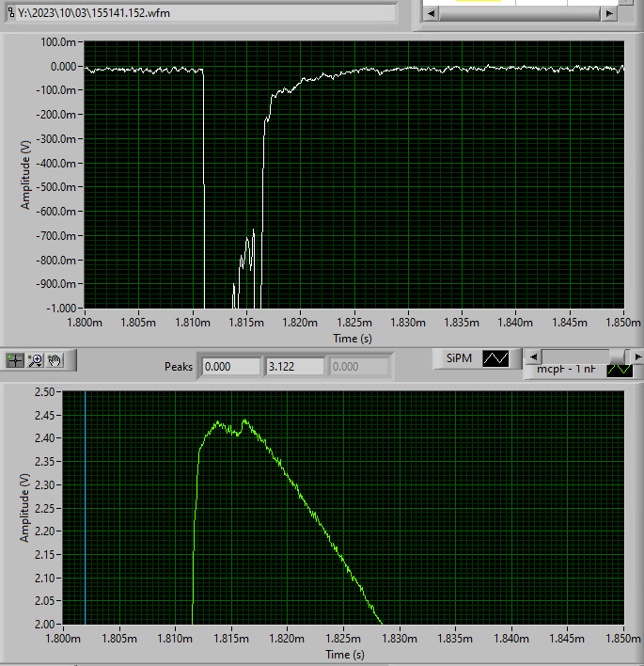Screen dimensions: 644x666
Task: Select the mcpF - 1 nF legend label
Action: pyautogui.click(x=566, y=370)
